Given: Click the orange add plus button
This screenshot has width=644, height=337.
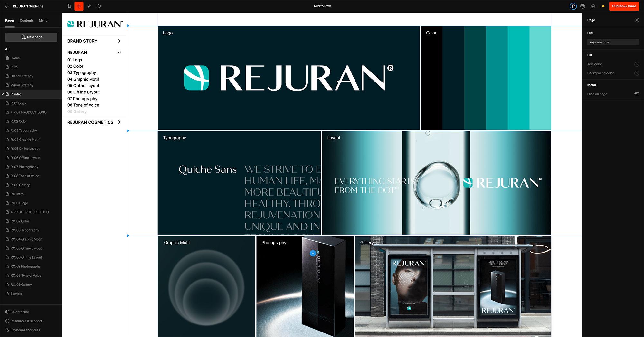Looking at the screenshot, I should (x=79, y=6).
